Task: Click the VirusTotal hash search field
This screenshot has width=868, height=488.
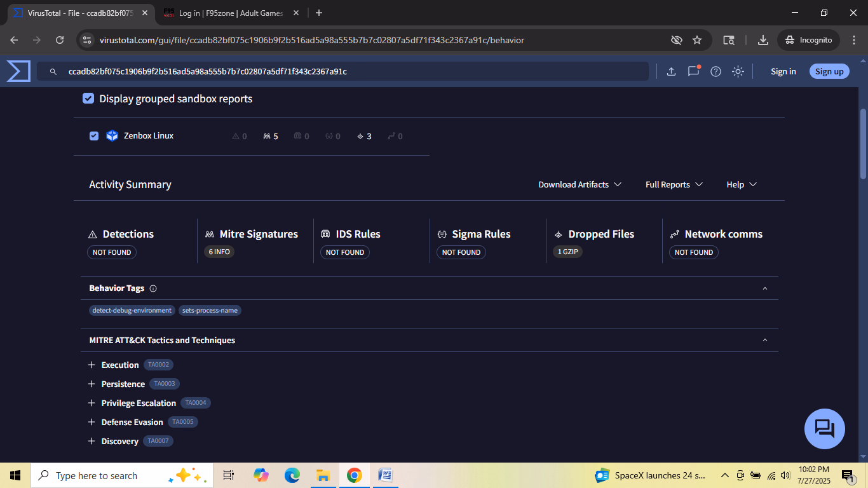Action: pos(343,72)
